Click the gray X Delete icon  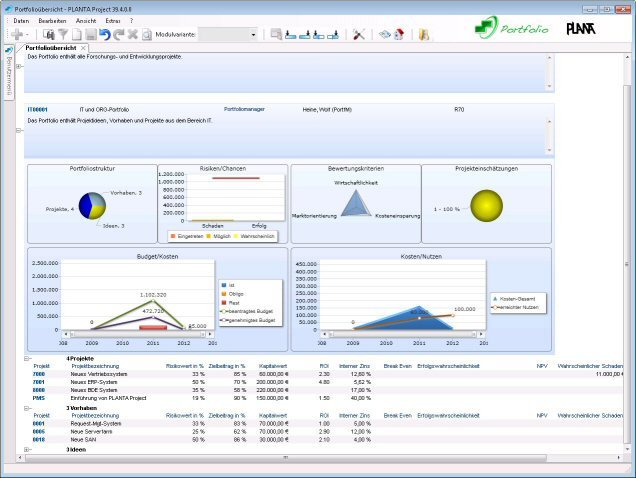133,34
